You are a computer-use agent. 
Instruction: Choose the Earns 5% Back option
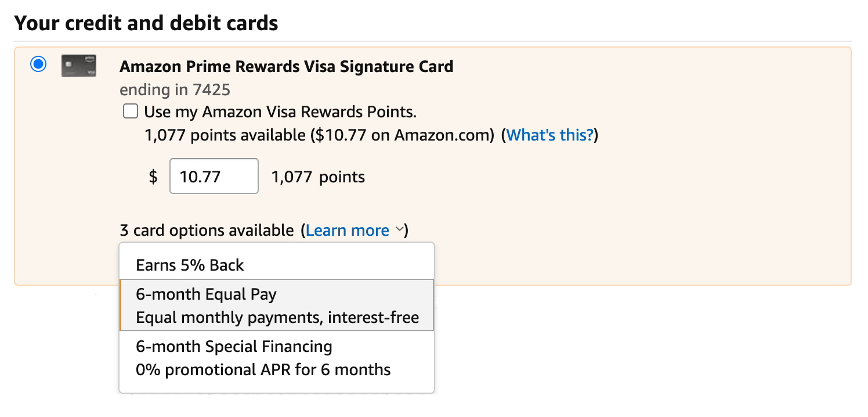(x=190, y=265)
